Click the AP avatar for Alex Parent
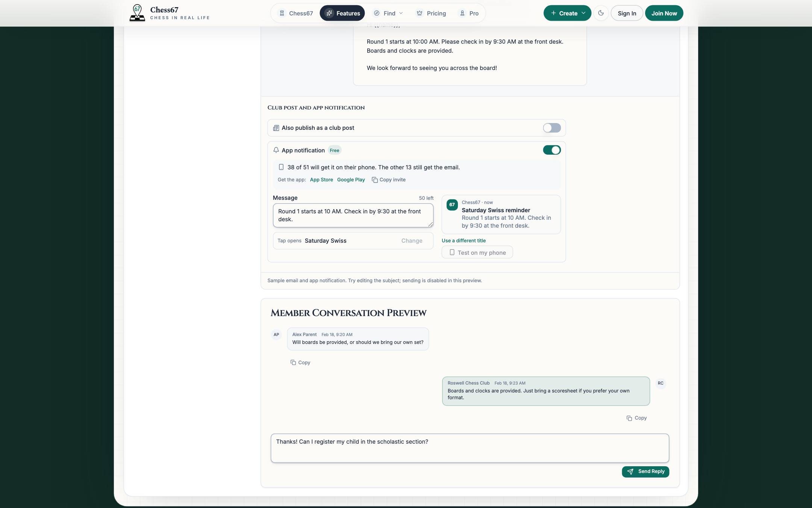This screenshot has height=508, width=812. click(x=276, y=335)
